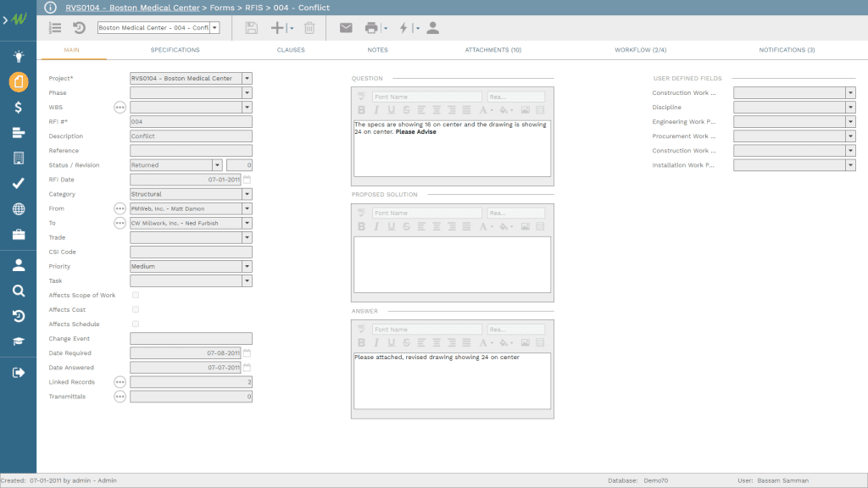This screenshot has width=868, height=488.
Task: Switch to the Notes tab
Action: (377, 50)
